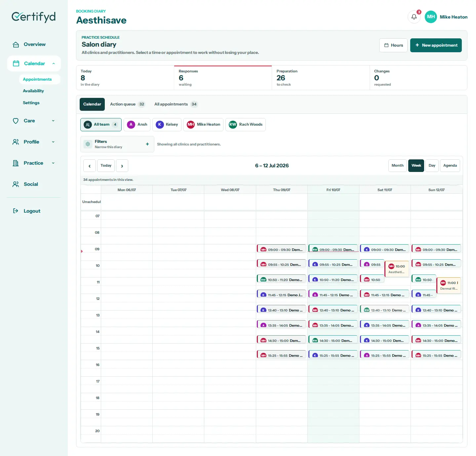Image resolution: width=476 pixels, height=456 pixels.
Task: Open Thursday 09:00 - 09:30 appointment
Action: coord(282,248)
